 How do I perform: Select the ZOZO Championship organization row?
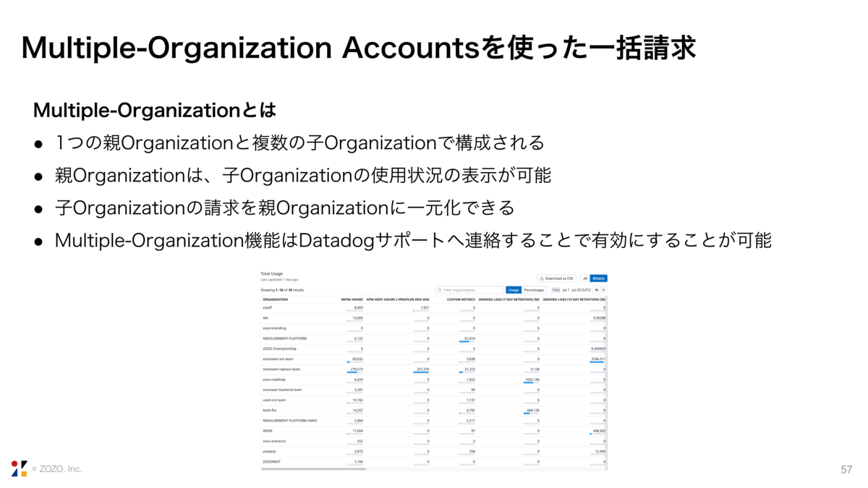(434, 348)
